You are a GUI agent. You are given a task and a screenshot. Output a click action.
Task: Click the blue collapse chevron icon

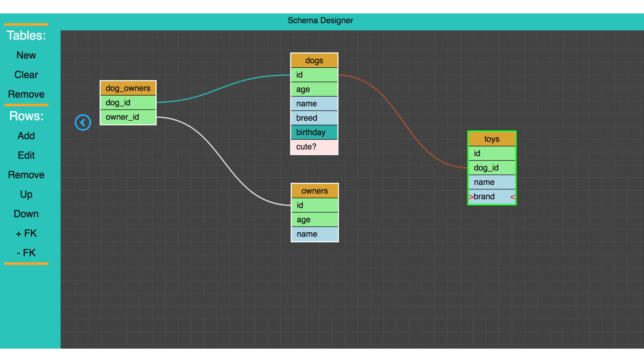point(83,122)
